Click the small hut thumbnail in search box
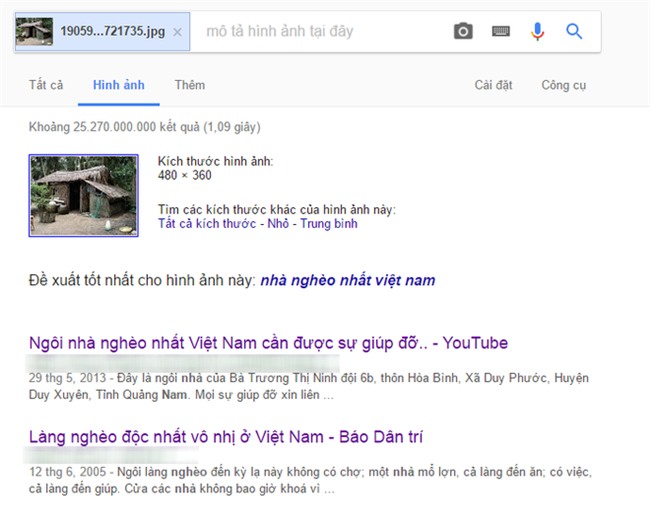Image resolution: width=650 pixels, height=528 pixels. pos(37,32)
